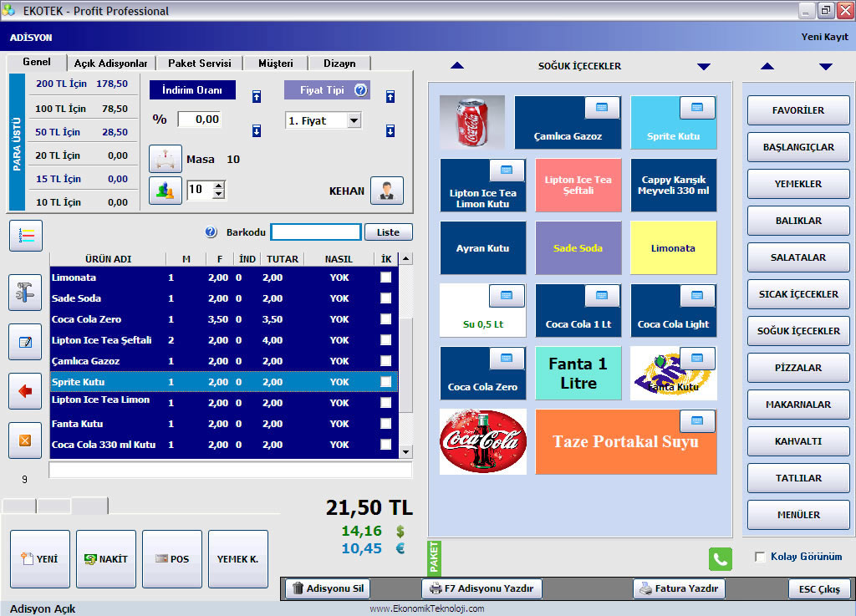
Task: Click the Adisyonu Sil button
Action: point(328,588)
